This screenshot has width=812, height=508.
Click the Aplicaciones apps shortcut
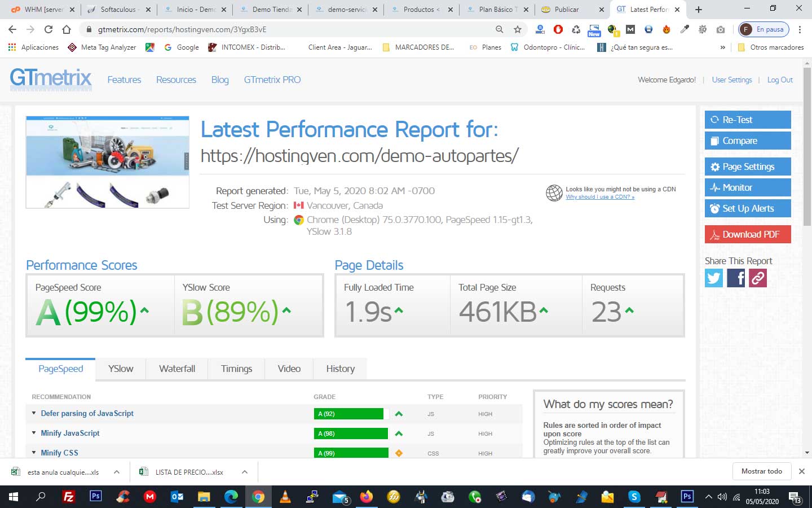click(33, 47)
